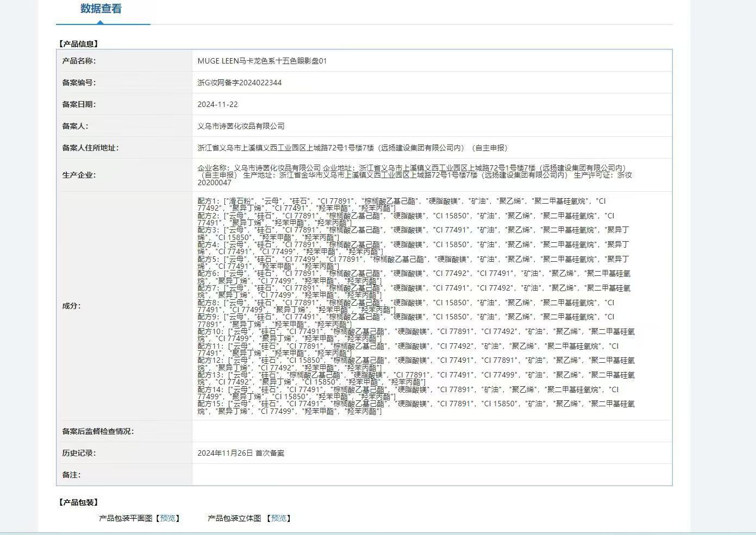This screenshot has height=535, width=756.
Task: Click the 成分 row label
Action: (71, 306)
